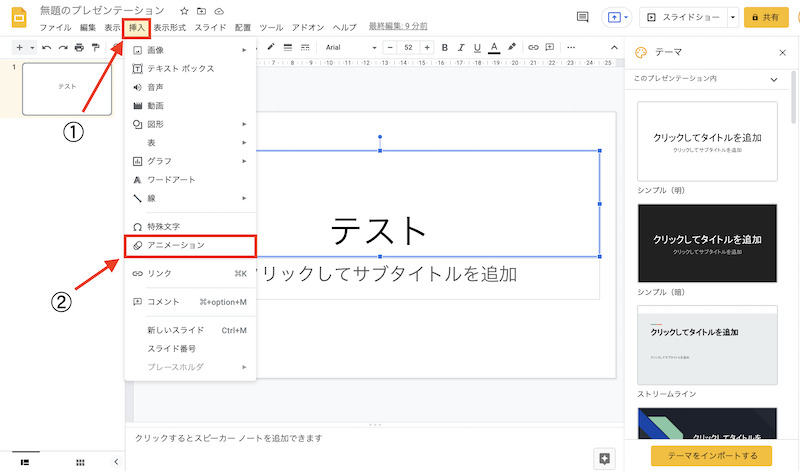Click テーマをインポートする button
This screenshot has width=800, height=471.
pos(711,455)
